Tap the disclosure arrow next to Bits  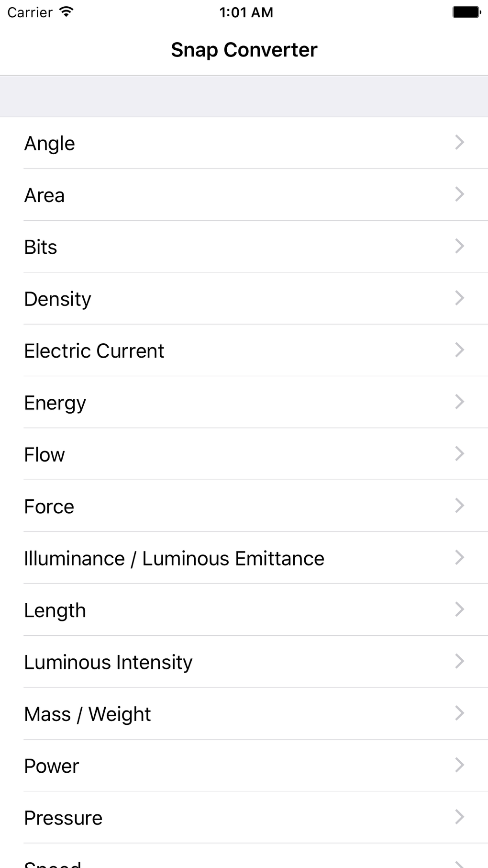459,246
